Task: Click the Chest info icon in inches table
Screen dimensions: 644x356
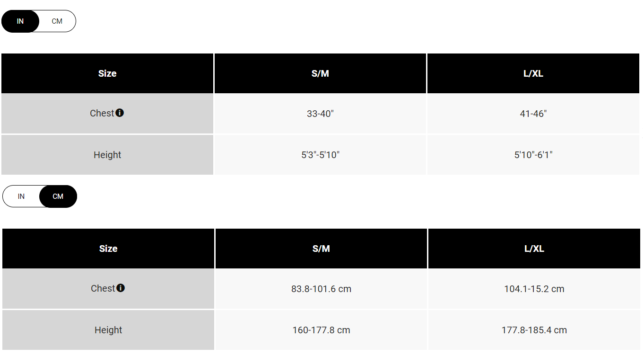Action: click(x=120, y=113)
